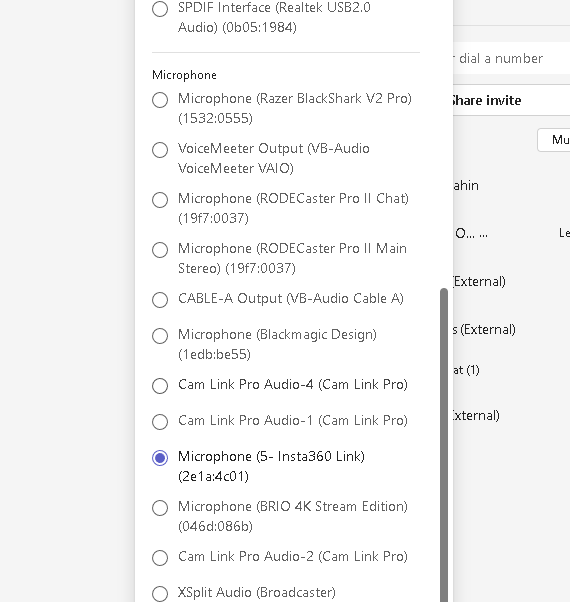Select Microphone (BRIO 4K Stream Edition)
570x602 pixels.
(160, 508)
